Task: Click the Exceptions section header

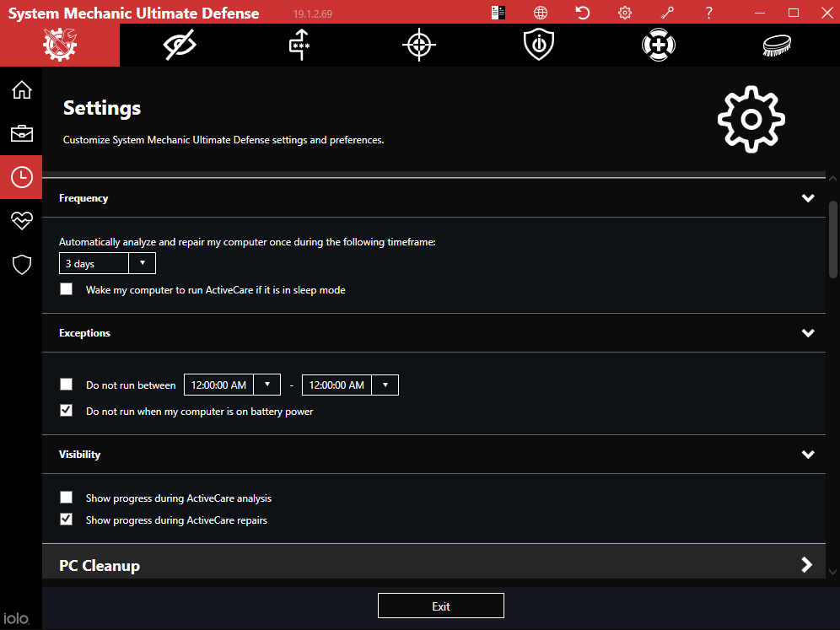Action: coord(434,332)
